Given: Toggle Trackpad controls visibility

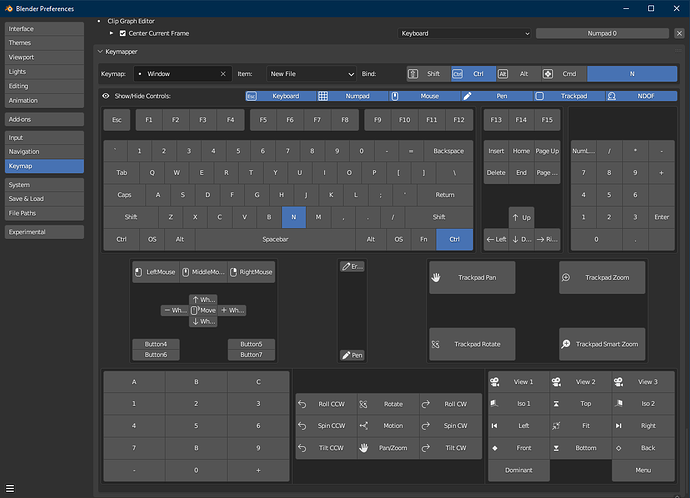Looking at the screenshot, I should coord(569,96).
